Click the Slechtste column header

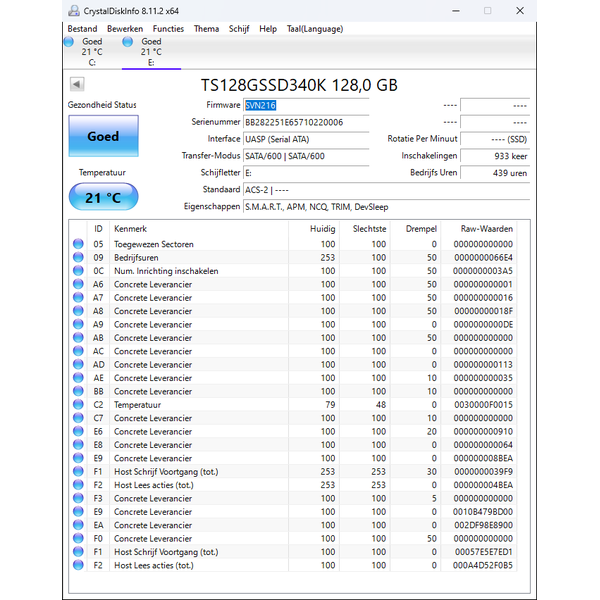365,229
